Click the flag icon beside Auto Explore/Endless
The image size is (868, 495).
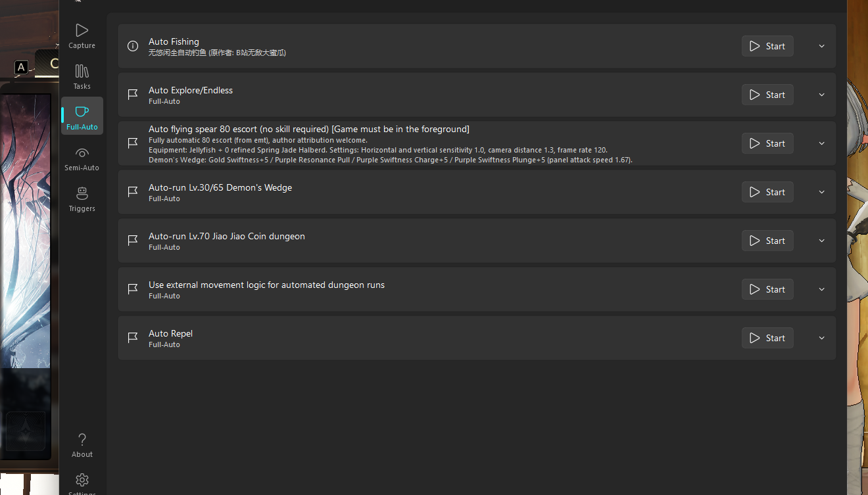[133, 95]
